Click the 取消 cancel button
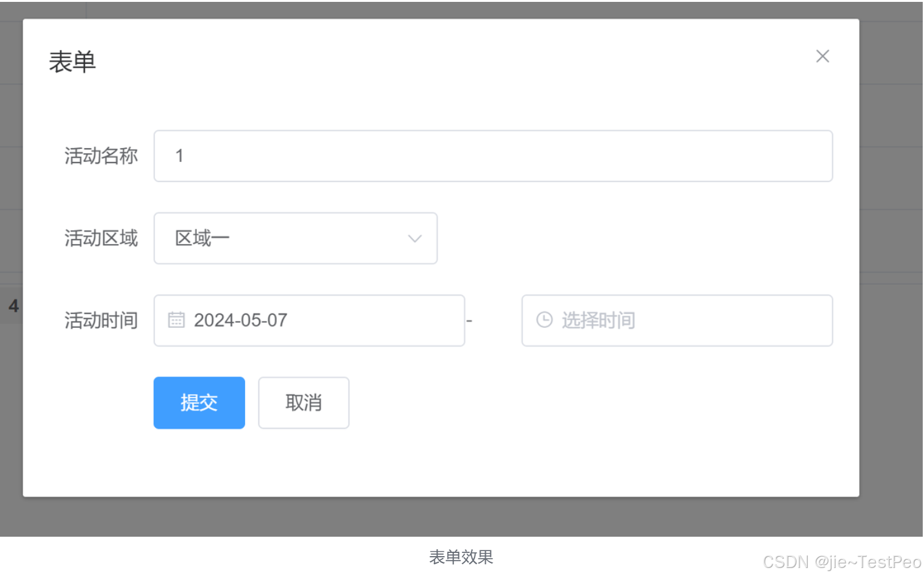Image resolution: width=924 pixels, height=578 pixels. click(x=303, y=403)
